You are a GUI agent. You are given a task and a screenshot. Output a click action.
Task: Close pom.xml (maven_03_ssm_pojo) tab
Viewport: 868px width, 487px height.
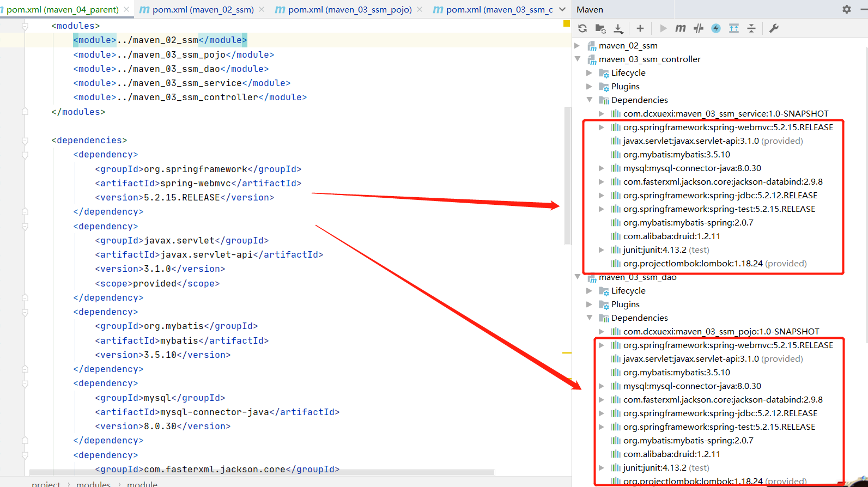click(x=419, y=10)
